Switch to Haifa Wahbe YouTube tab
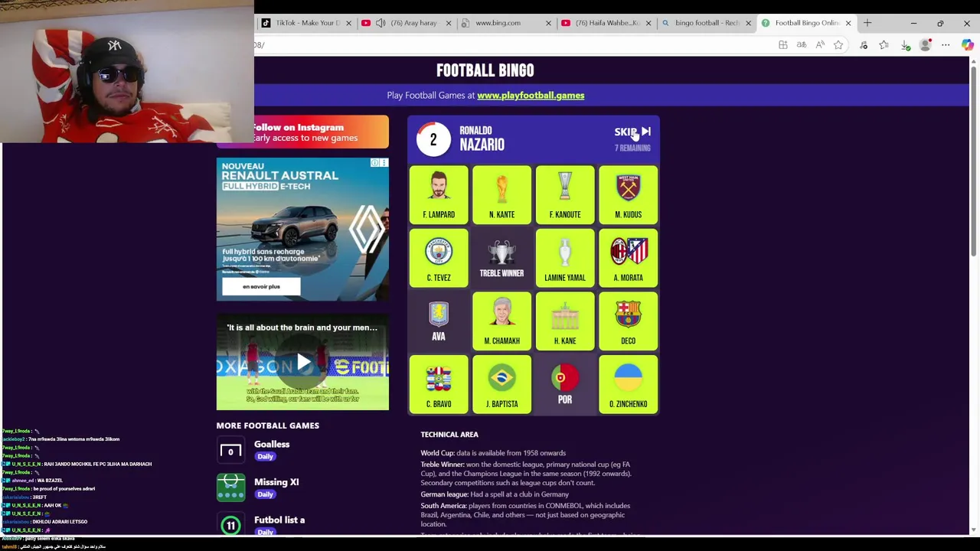Image resolution: width=980 pixels, height=551 pixels. click(606, 23)
